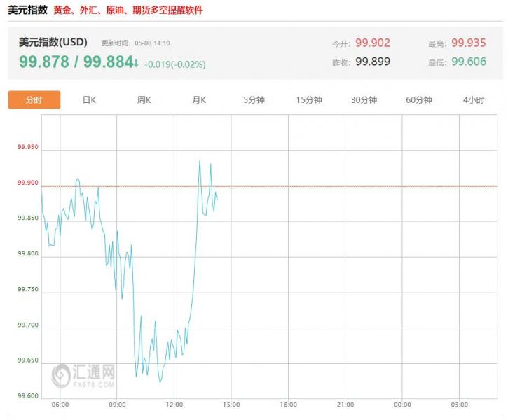This screenshot has height=420, width=508.
Task: Click the update time 05-08 14:10
Action: click(x=152, y=43)
